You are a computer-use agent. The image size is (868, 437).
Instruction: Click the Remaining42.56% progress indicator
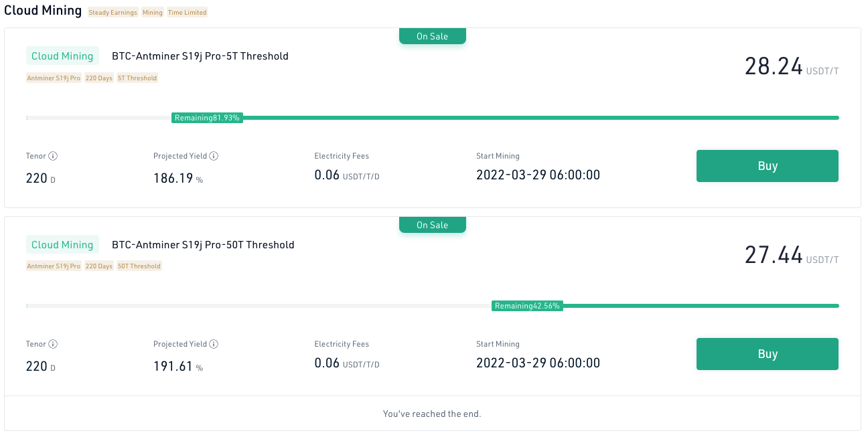[x=527, y=306]
